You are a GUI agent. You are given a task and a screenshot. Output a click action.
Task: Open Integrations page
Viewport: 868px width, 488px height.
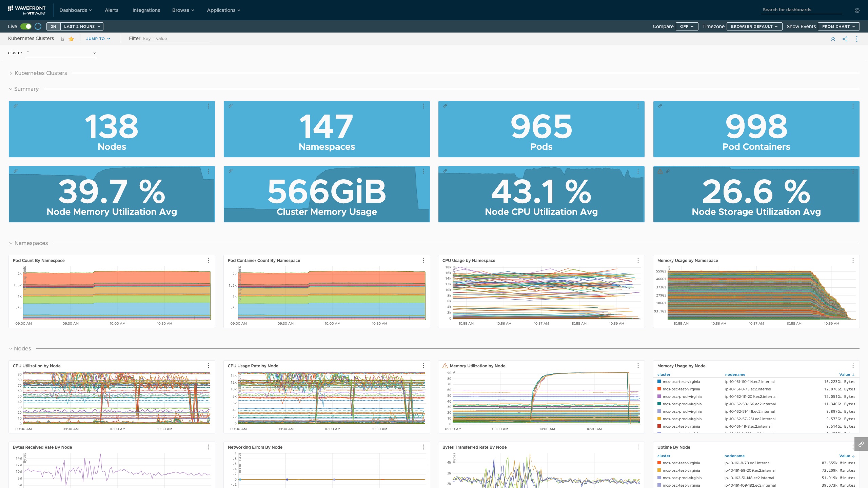tap(146, 10)
